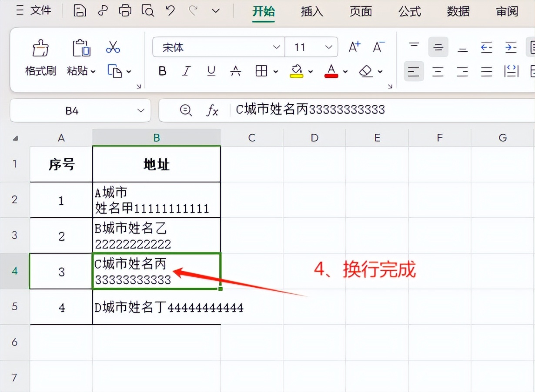Expand fill color dropdown arrow
The width and height of the screenshot is (535, 392).
point(311,71)
